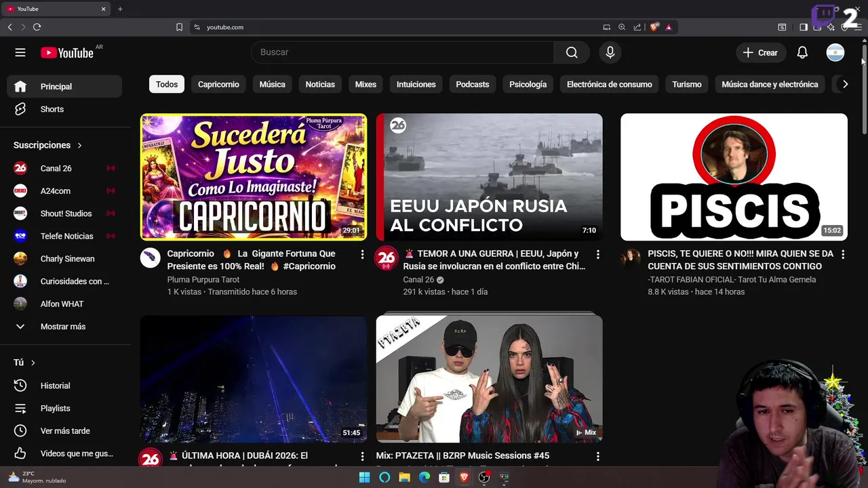This screenshot has width=868, height=488.
Task: Open Telefe Noticias subscription
Action: click(x=64, y=236)
